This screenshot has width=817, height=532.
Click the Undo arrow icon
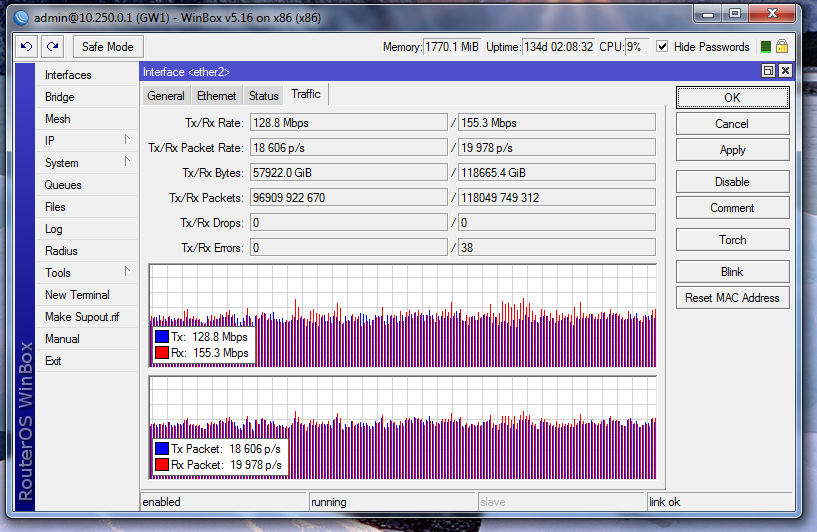(26, 46)
